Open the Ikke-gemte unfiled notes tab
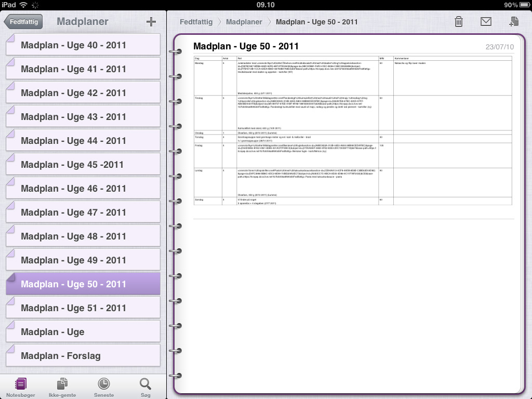Image resolution: width=532 pixels, height=399 pixels. coord(62,387)
